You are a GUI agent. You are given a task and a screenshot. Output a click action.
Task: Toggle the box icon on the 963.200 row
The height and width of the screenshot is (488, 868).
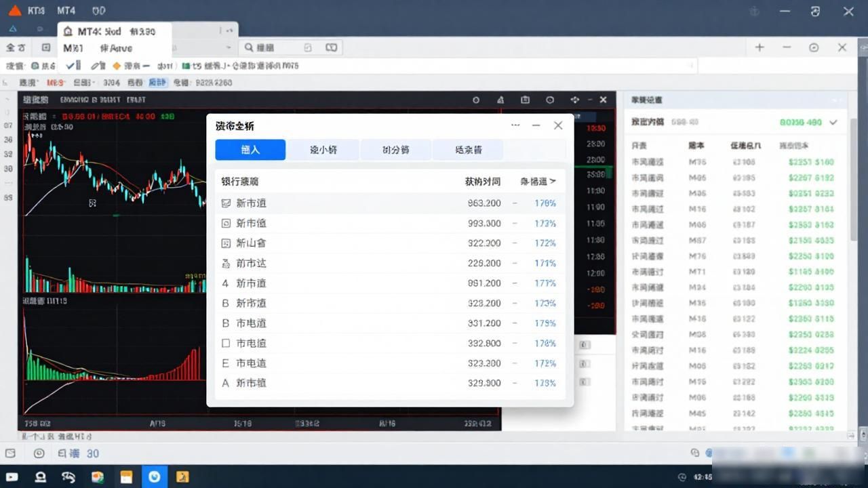point(226,203)
